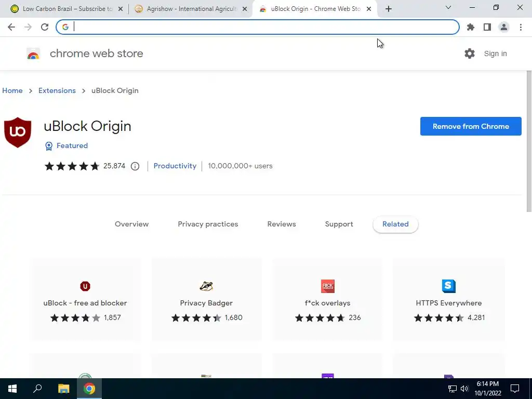
Task: Open the Privacy practices tab
Action: pyautogui.click(x=208, y=224)
